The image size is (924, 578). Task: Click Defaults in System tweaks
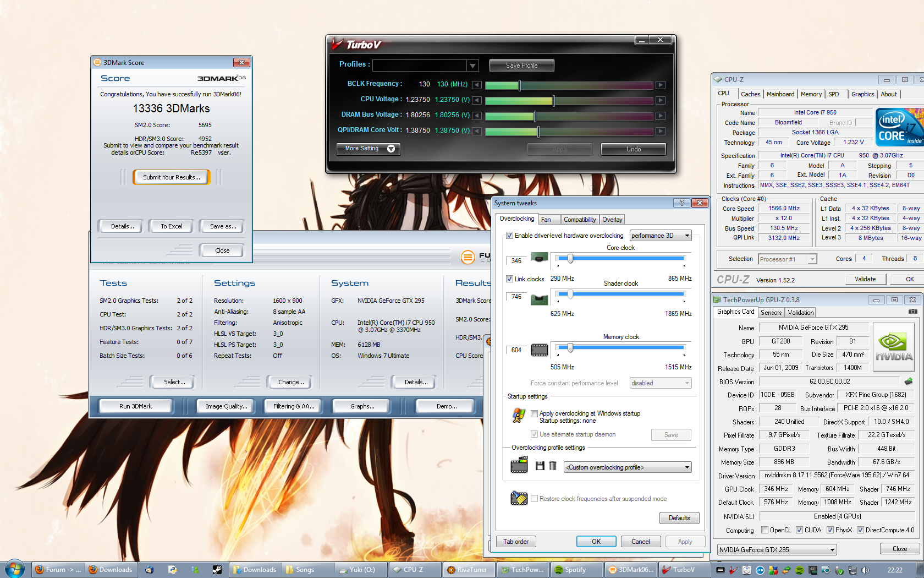tap(679, 518)
